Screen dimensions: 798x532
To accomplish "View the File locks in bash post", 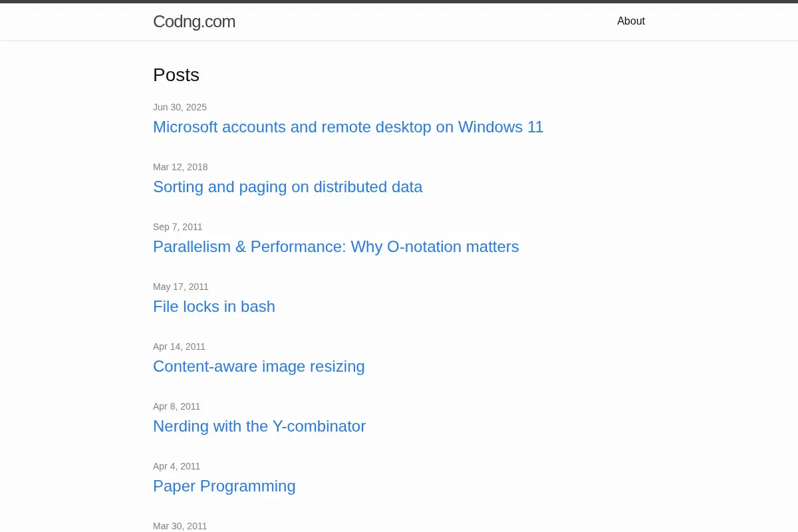I will tap(214, 307).
